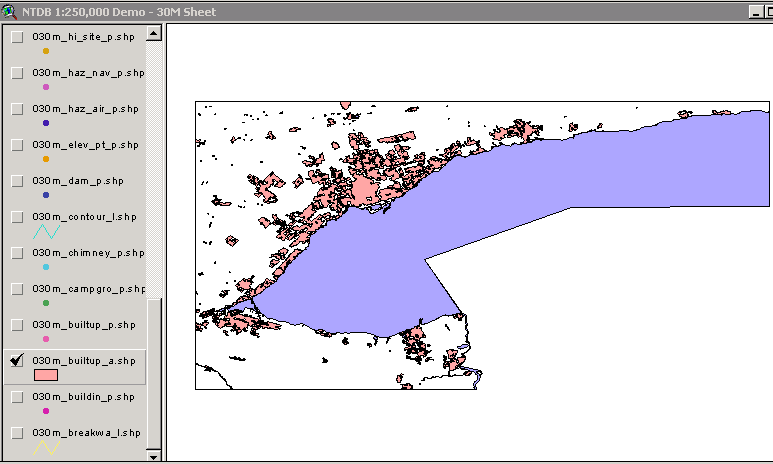Select the 030m_elev_pt_p.shp layer name
Viewport: 773px width, 464px height.
[85, 145]
